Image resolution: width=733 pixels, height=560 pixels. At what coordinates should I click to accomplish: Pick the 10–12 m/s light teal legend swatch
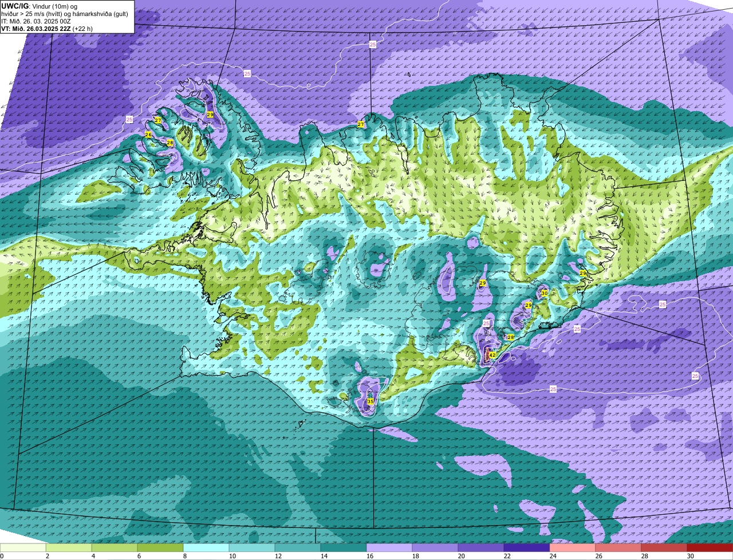(x=252, y=547)
